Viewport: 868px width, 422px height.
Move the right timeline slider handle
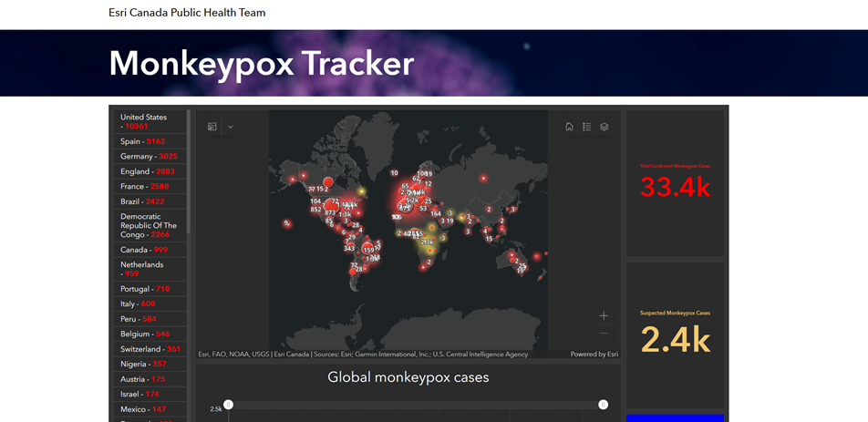[x=604, y=405]
